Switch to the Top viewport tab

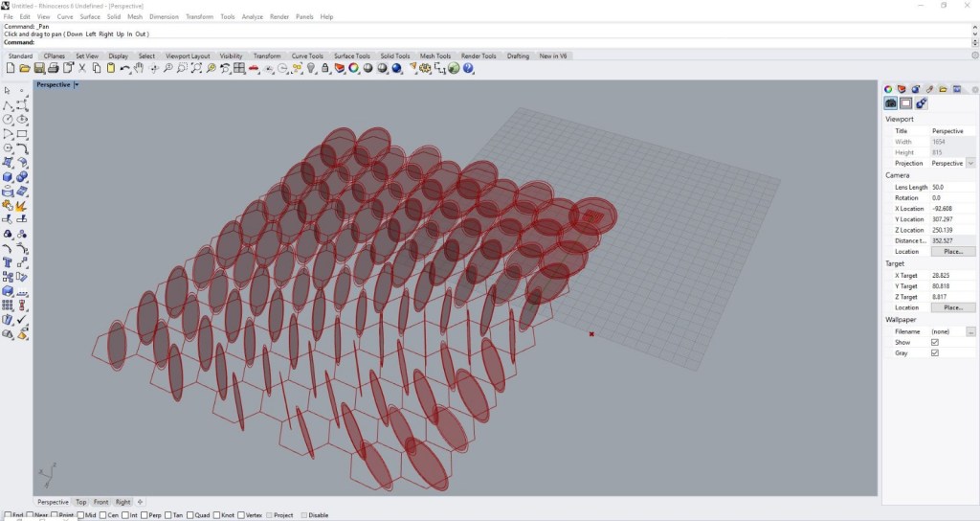(x=80, y=502)
